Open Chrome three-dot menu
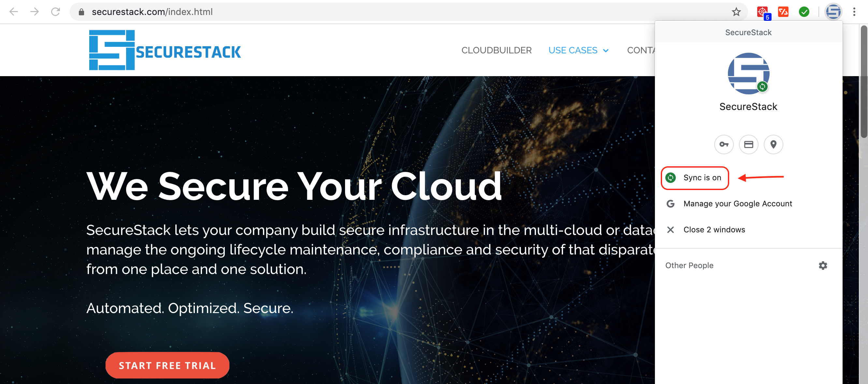868x384 pixels. (x=854, y=12)
